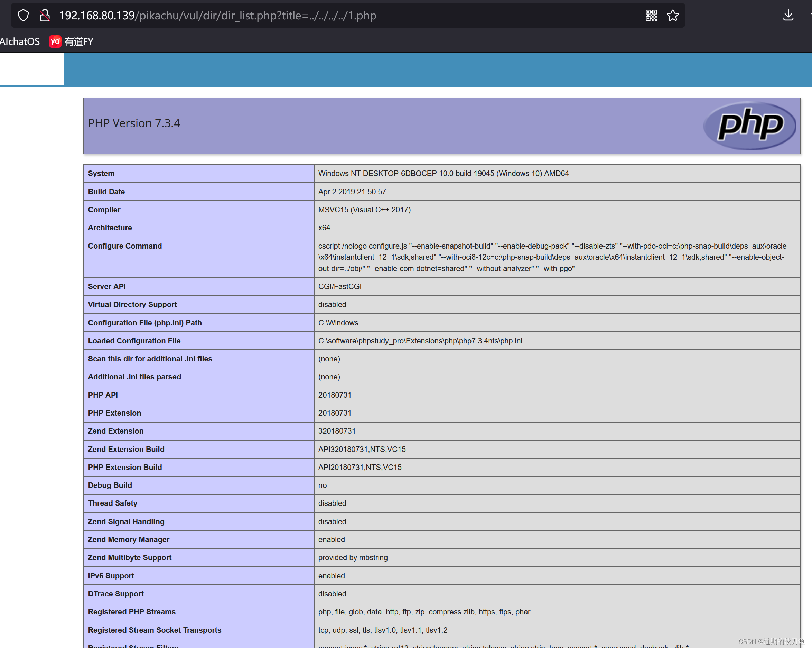The width and height of the screenshot is (812, 648).
Task: Click the Compiler label
Action: [104, 210]
